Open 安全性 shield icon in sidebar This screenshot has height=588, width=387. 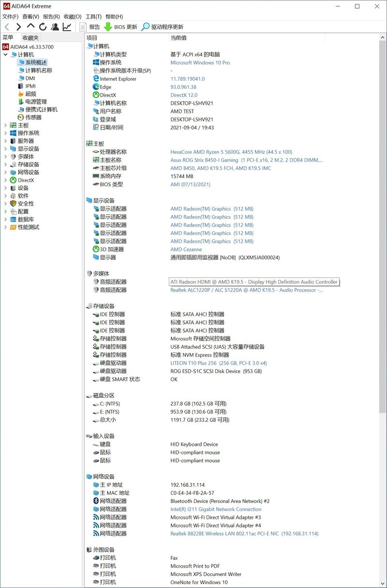pos(13,204)
